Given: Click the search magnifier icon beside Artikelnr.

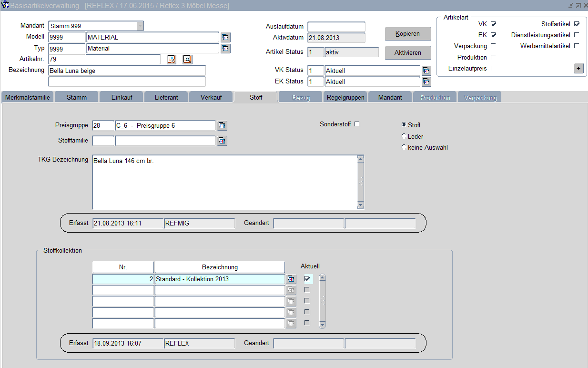Looking at the screenshot, I should point(187,59).
